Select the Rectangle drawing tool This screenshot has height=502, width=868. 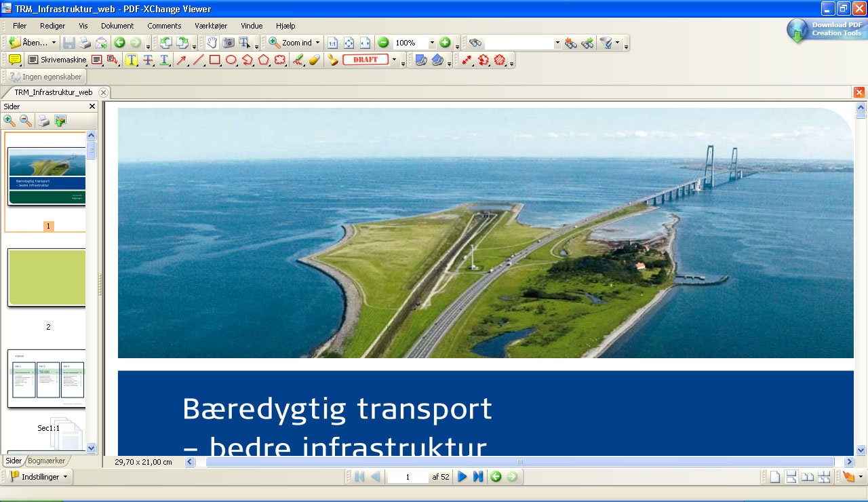point(215,60)
